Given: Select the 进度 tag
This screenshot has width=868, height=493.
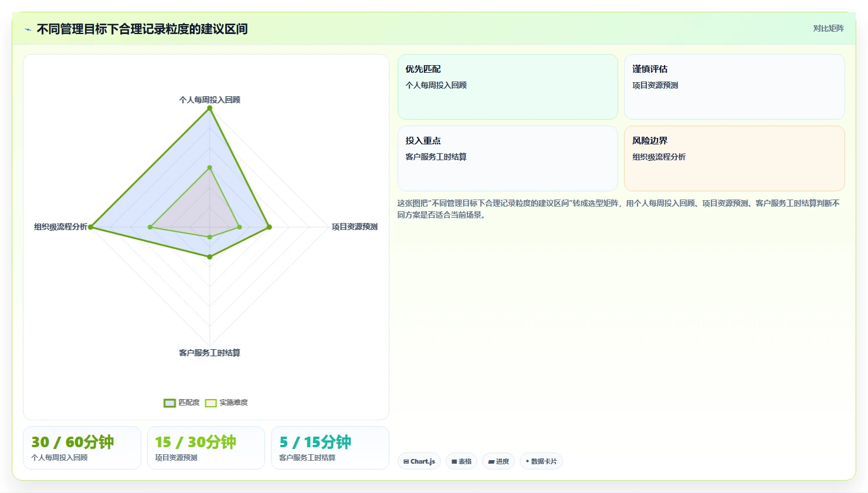Looking at the screenshot, I should click(499, 461).
